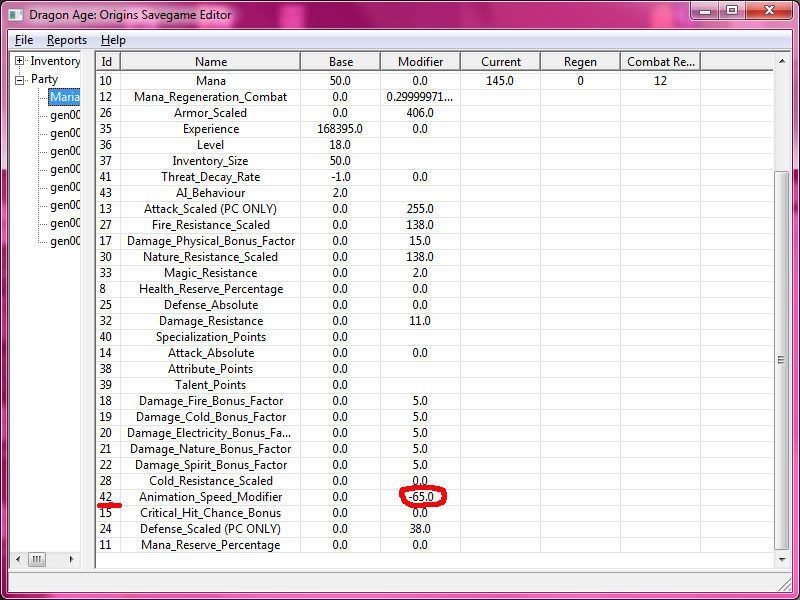This screenshot has height=600, width=800.
Task: Open the File menu
Action: (24, 40)
